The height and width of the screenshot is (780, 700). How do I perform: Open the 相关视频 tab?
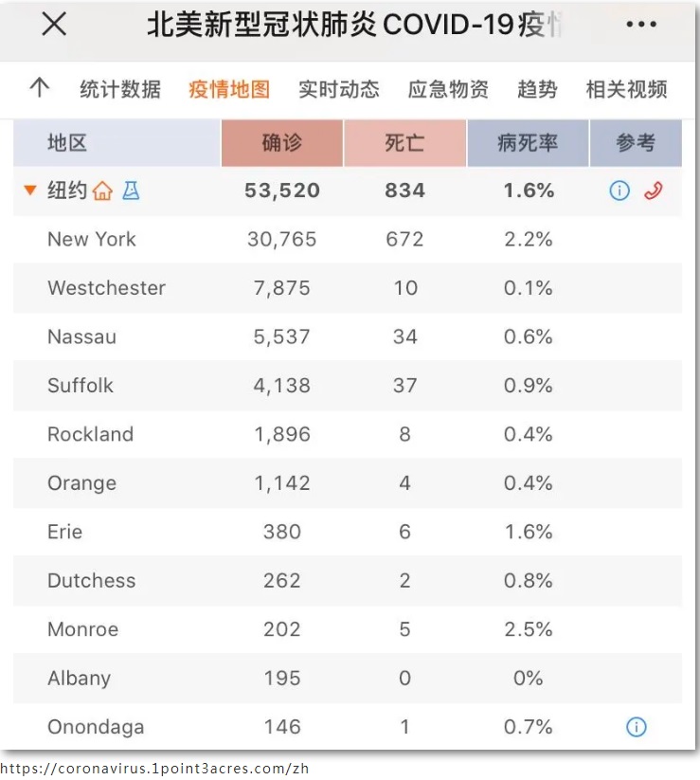tap(626, 89)
